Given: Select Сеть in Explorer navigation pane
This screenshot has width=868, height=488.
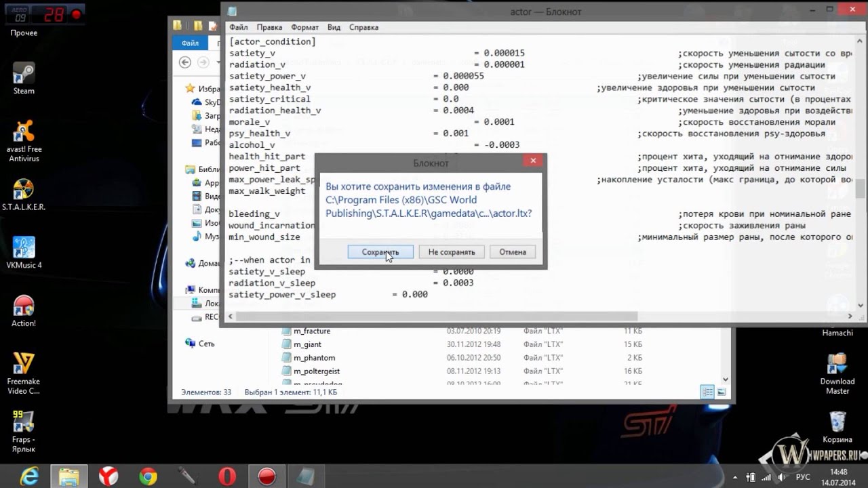Looking at the screenshot, I should pyautogui.click(x=206, y=344).
